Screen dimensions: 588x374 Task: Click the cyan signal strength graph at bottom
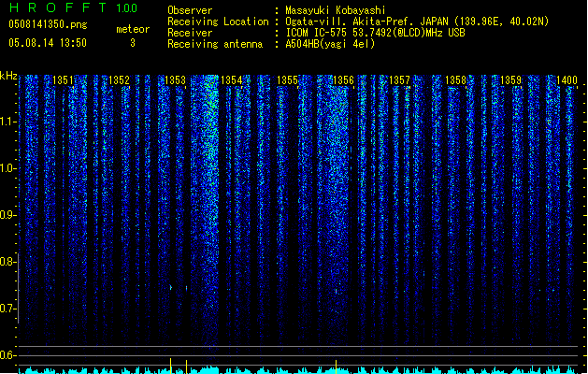[x=298, y=370]
